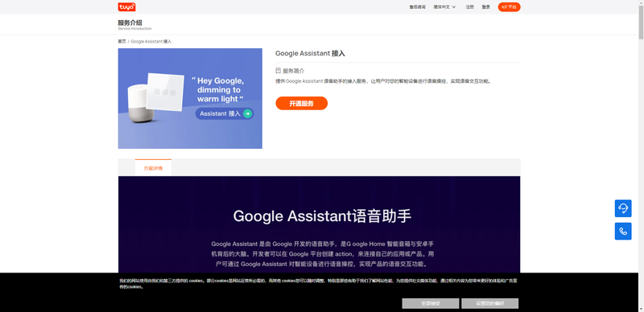Click the Google Assistant 接入 heading

310,53
